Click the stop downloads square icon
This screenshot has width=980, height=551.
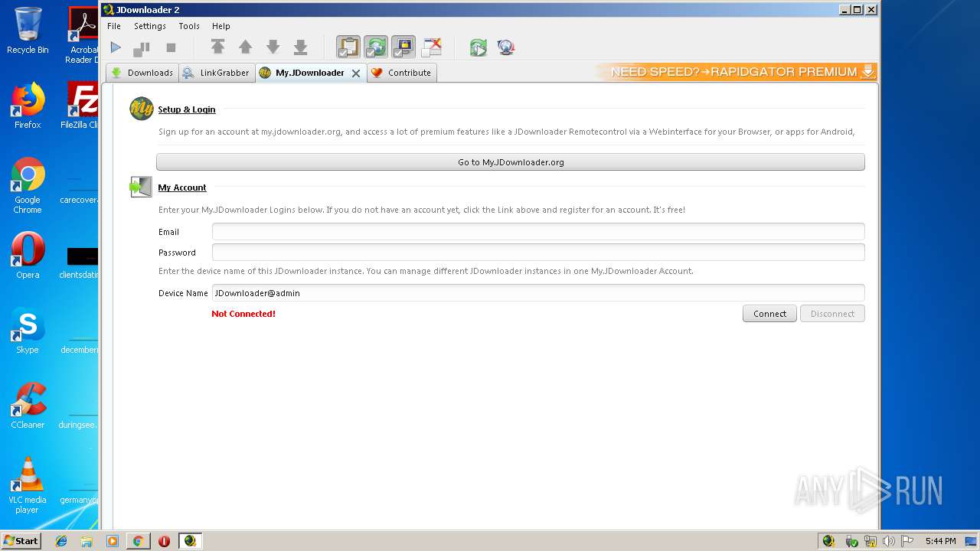(171, 47)
